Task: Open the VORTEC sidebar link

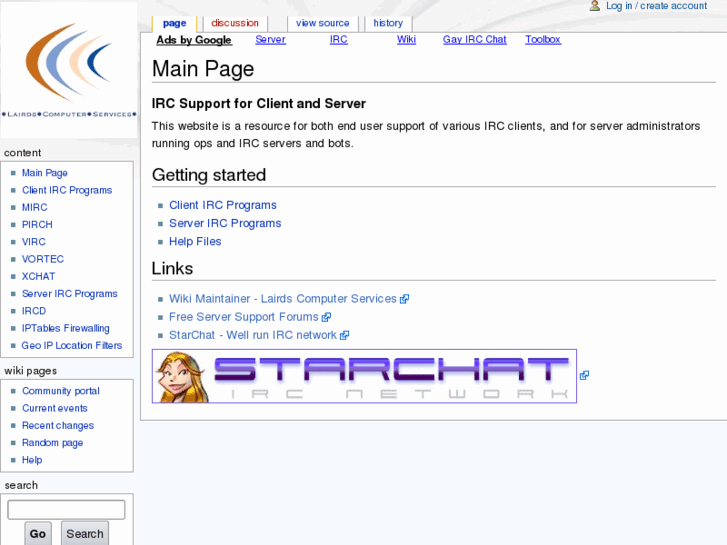Action: pyautogui.click(x=43, y=259)
